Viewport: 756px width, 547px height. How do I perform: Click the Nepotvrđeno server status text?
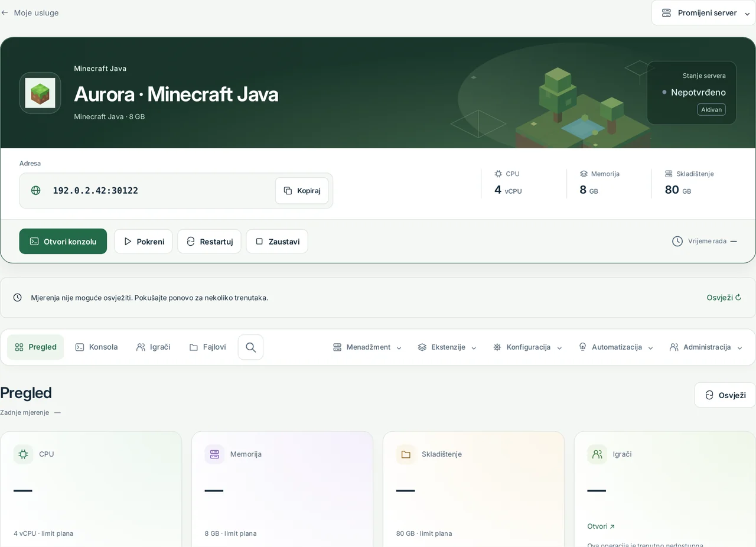click(x=698, y=92)
